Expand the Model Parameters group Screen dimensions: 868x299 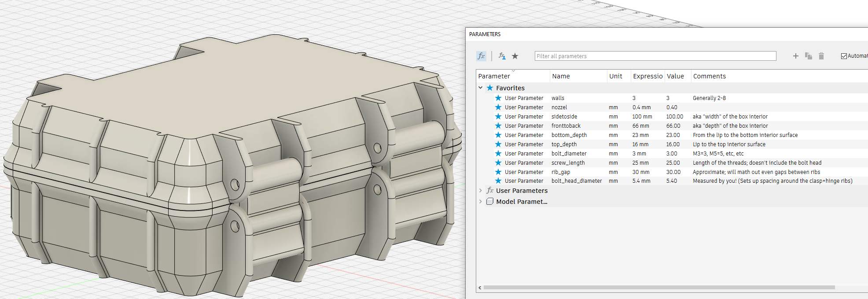(481, 202)
